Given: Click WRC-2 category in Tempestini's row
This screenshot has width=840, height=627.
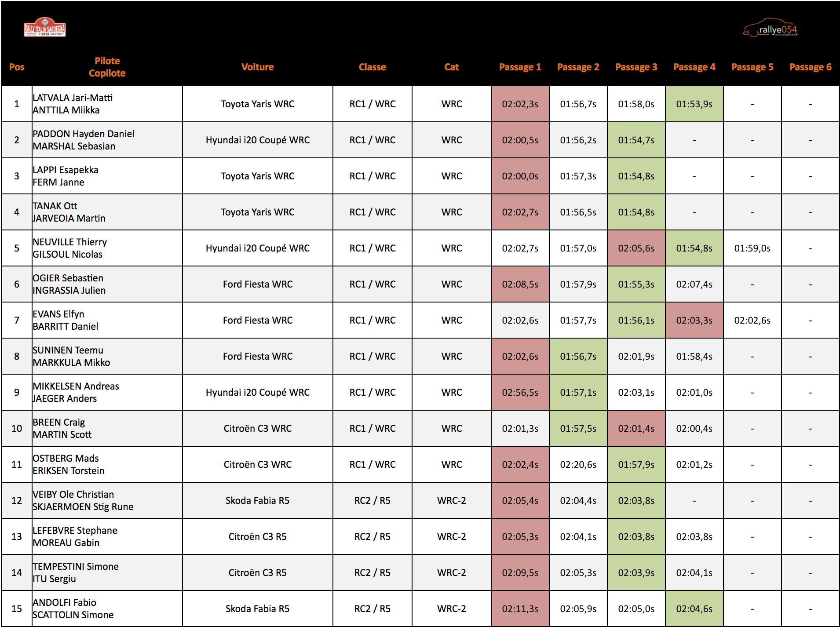Looking at the screenshot, I should point(451,573).
